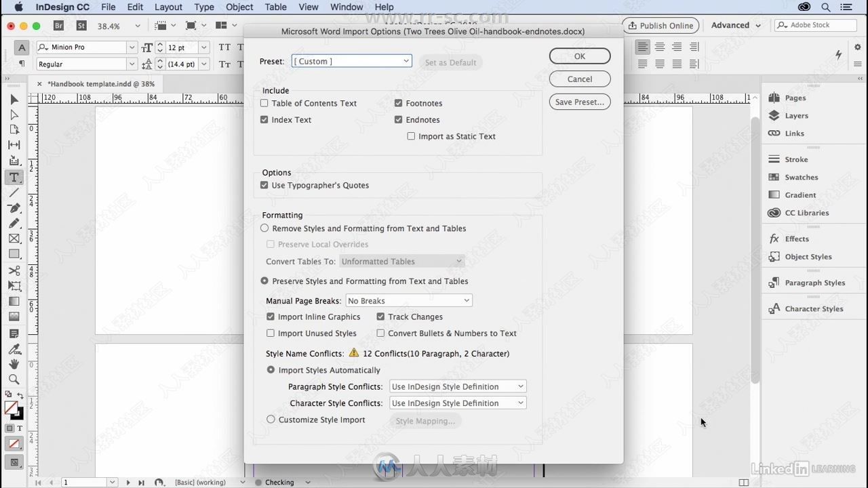Click the Cancel button
Image resolution: width=868 pixels, height=488 pixels.
click(x=580, y=79)
